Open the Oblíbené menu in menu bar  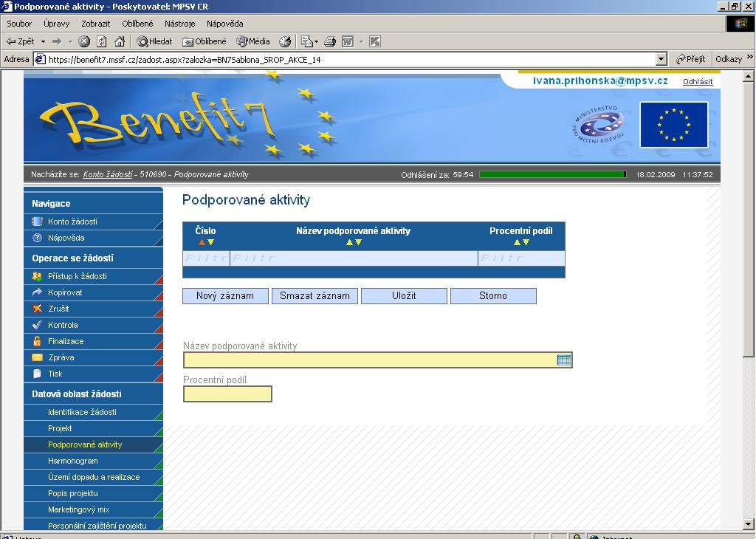tap(137, 24)
